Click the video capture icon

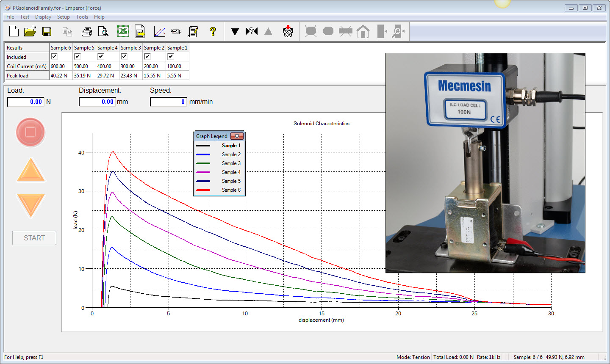pos(176,31)
